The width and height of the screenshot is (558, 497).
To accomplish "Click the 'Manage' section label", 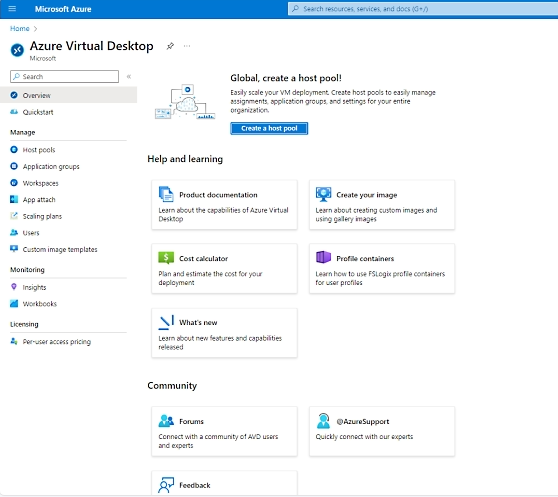I will coord(22,132).
